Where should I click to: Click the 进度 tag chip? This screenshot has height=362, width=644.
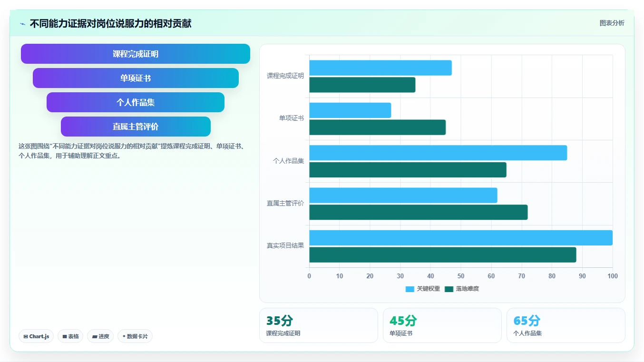coord(100,336)
